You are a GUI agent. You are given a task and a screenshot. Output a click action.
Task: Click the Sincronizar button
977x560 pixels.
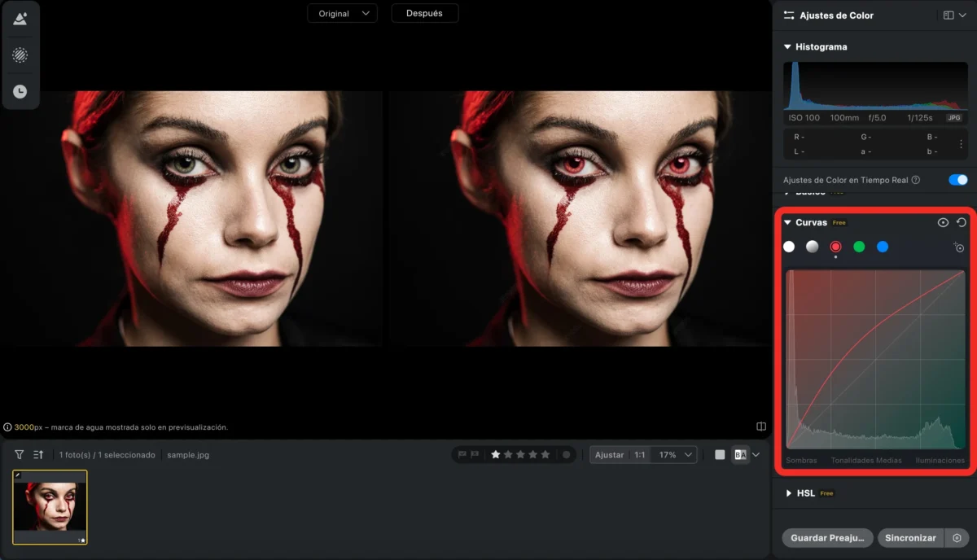click(x=910, y=538)
